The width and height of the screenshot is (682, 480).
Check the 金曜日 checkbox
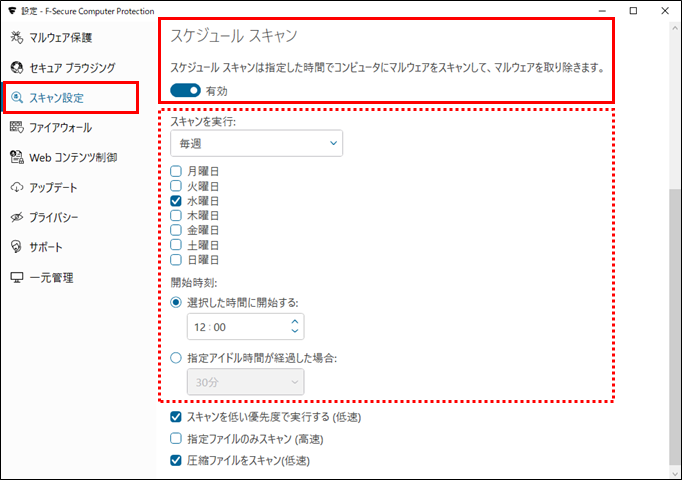(x=176, y=230)
